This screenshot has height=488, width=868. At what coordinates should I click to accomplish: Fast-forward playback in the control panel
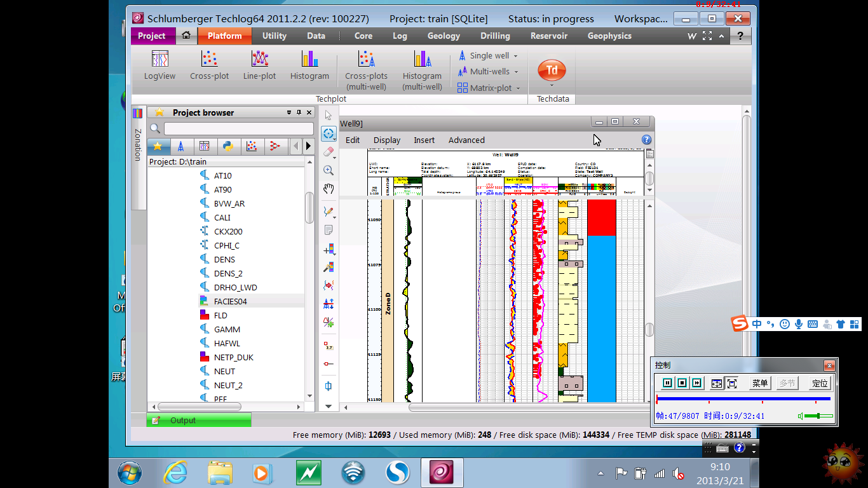point(696,383)
